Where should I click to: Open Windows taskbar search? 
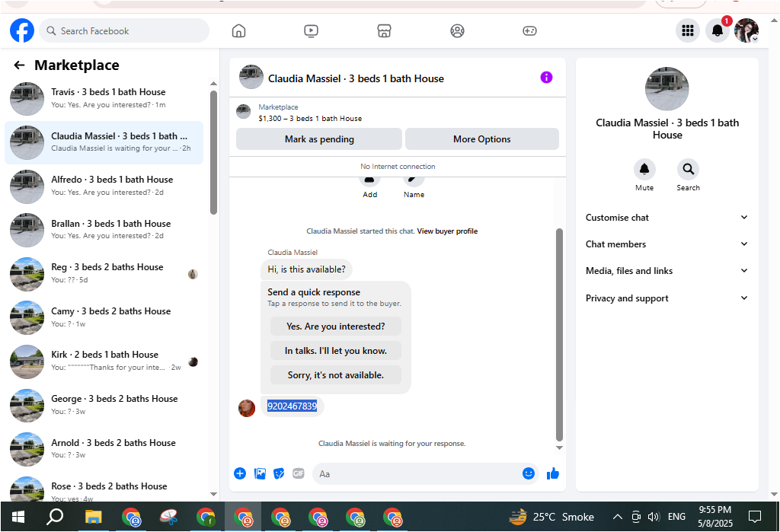coord(55,517)
